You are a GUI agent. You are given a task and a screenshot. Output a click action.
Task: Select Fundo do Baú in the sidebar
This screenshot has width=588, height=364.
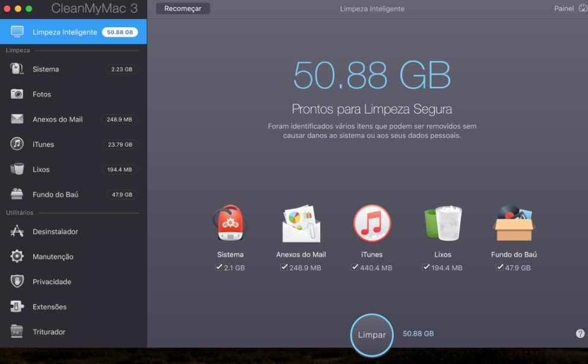click(x=74, y=195)
